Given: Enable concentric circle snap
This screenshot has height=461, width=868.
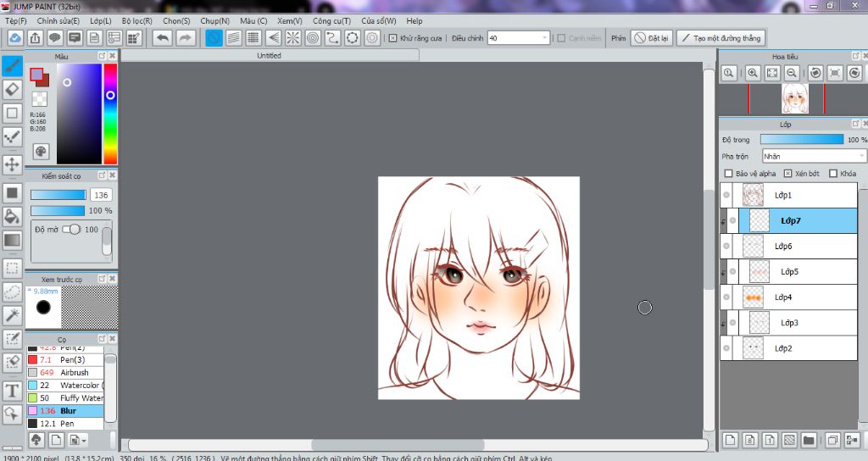Looking at the screenshot, I should 313,38.
